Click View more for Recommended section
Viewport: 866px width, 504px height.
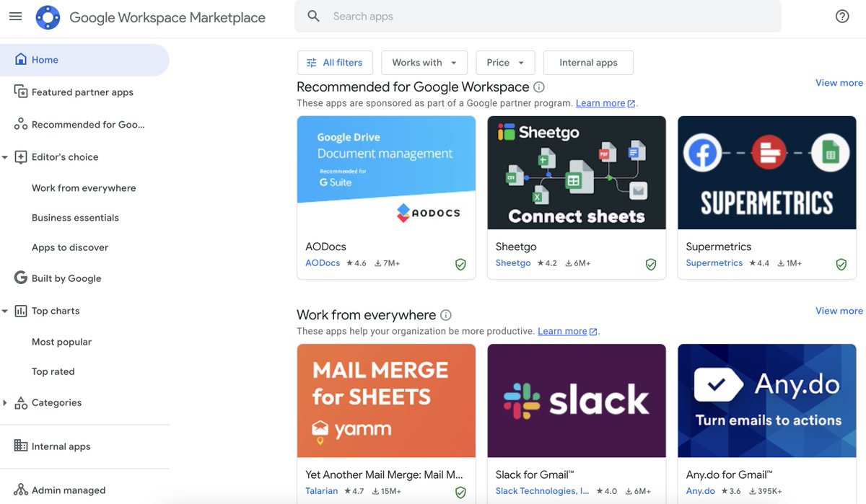(839, 83)
